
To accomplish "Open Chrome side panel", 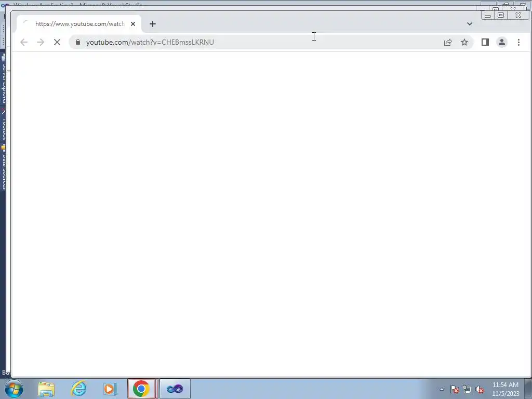I will click(485, 42).
